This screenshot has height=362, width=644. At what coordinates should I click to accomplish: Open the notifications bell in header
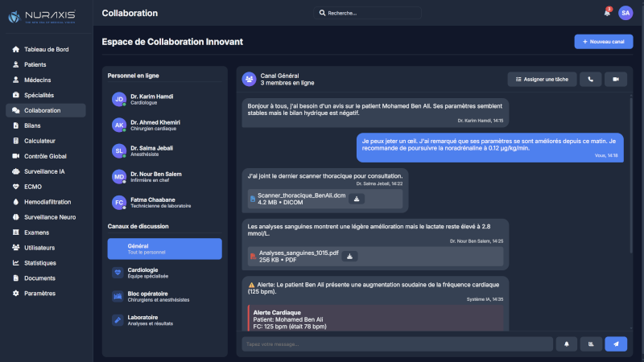pyautogui.click(x=607, y=13)
